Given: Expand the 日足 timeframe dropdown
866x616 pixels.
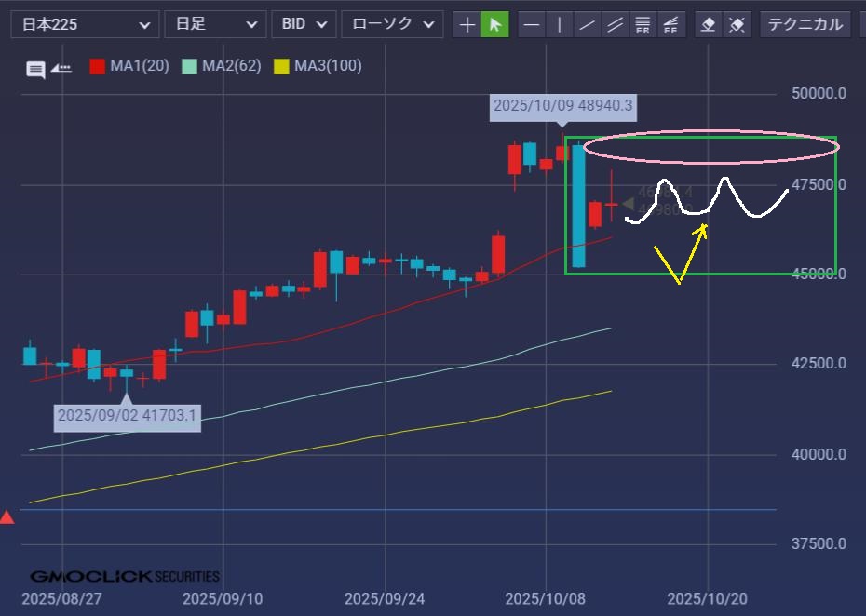Looking at the screenshot, I should click(x=214, y=24).
